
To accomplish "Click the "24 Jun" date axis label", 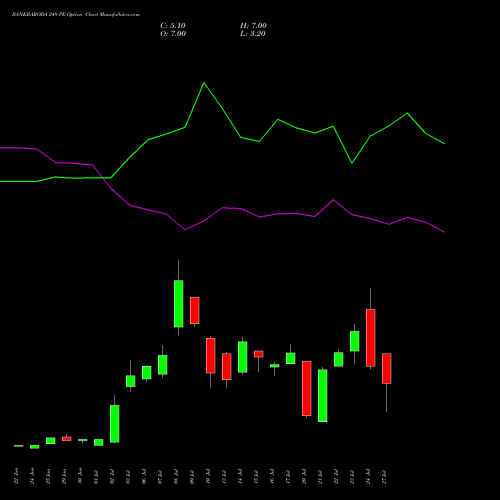I will [x=32, y=476].
